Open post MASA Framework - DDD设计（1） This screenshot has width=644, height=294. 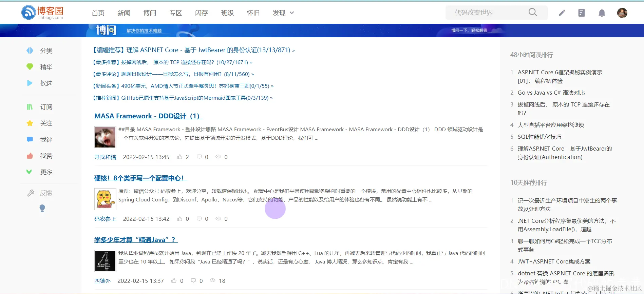(148, 116)
